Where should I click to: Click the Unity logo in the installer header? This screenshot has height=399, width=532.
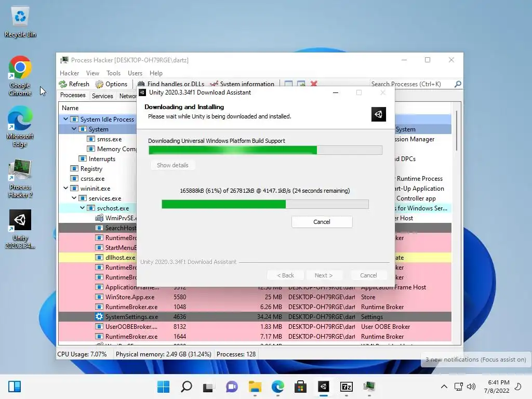tap(378, 114)
